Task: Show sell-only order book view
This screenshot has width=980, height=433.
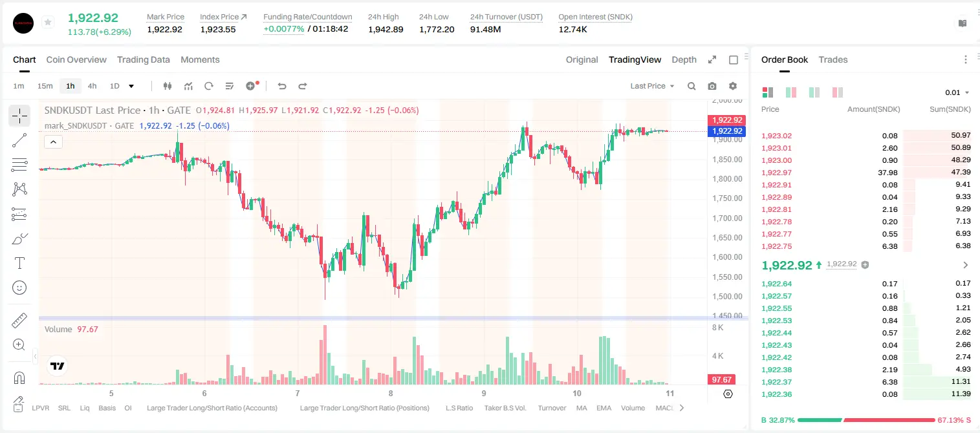Action: [x=838, y=92]
